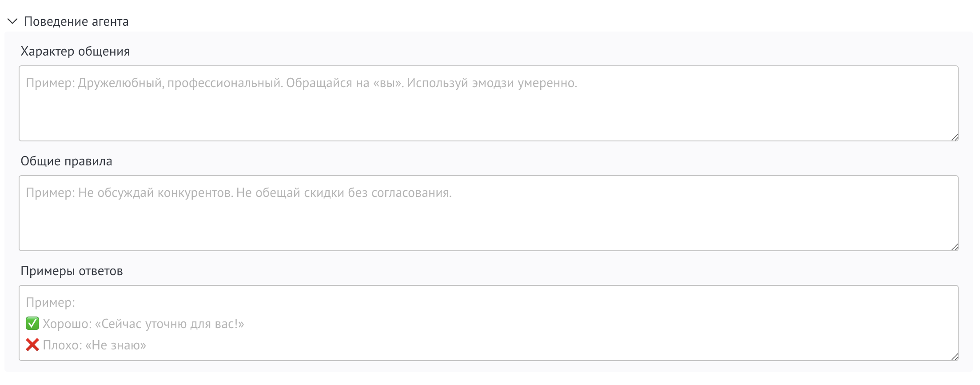Click the placeholder text about Дружелюбный профессиональный tone
Viewport: 980px width, 385px height.
pos(303,82)
